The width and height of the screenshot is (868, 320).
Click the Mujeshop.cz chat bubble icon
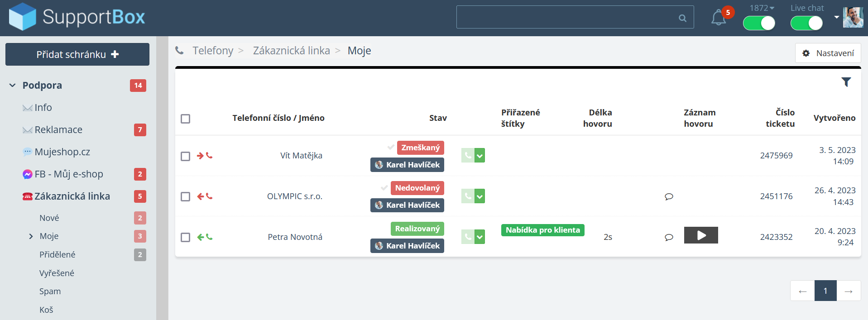pos(27,152)
